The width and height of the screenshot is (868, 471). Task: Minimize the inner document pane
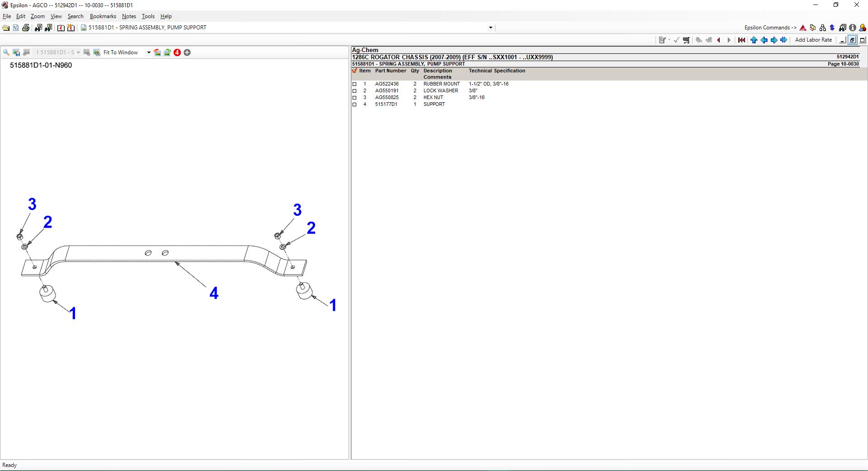(x=842, y=40)
